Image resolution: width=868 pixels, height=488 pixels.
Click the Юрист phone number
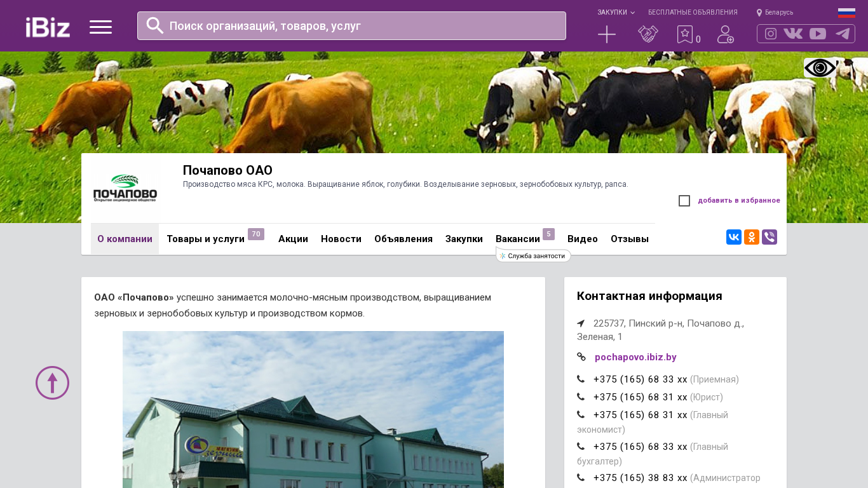[x=640, y=397]
